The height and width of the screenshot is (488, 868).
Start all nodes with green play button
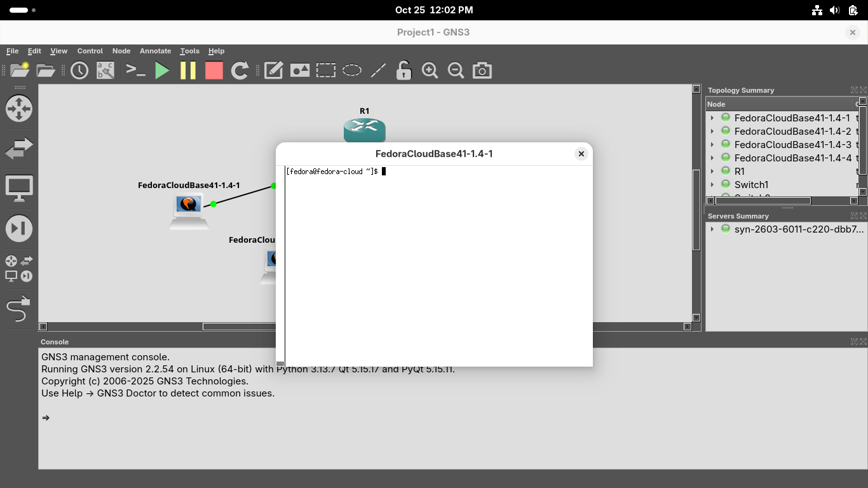[x=163, y=71]
